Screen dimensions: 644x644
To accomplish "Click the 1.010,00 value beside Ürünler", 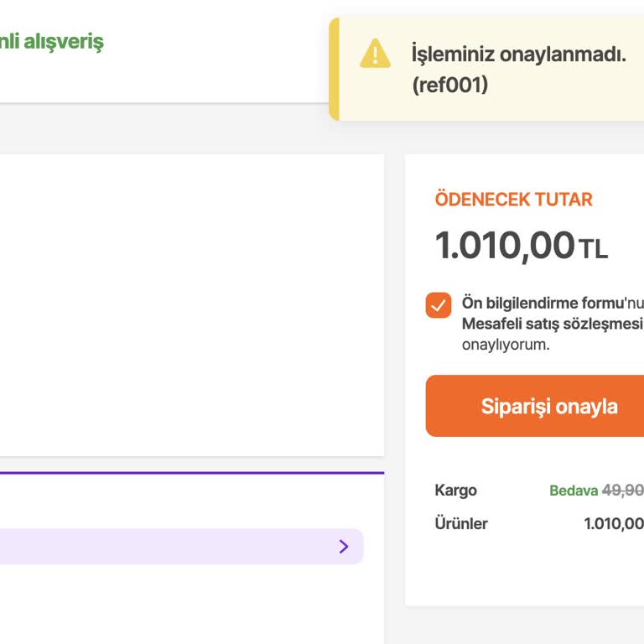I will [614, 524].
